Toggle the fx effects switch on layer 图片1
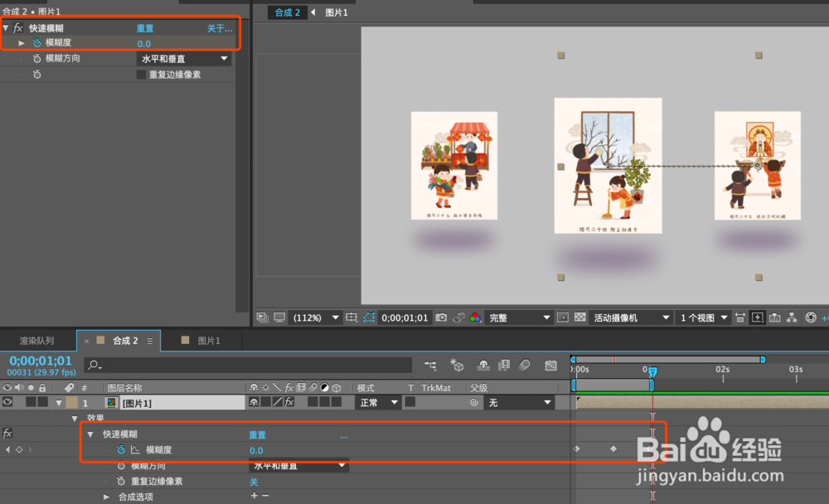Viewport: 829px width, 504px height. tap(289, 403)
